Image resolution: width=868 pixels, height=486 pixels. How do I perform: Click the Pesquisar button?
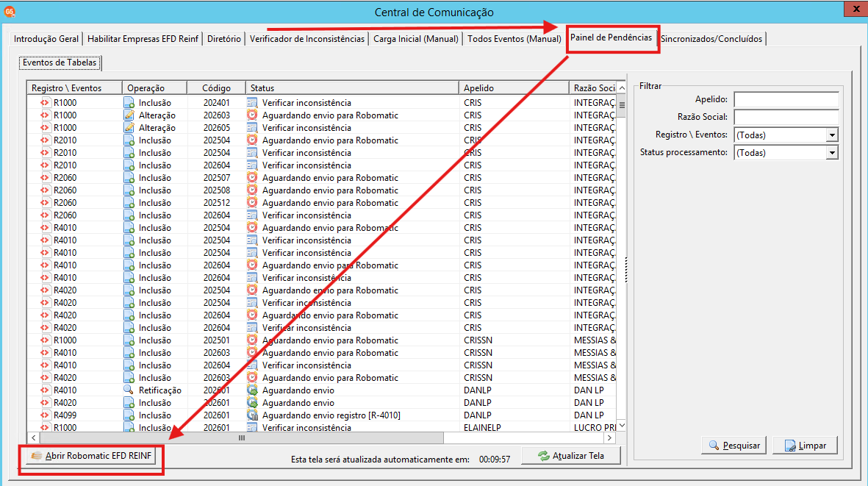(734, 445)
